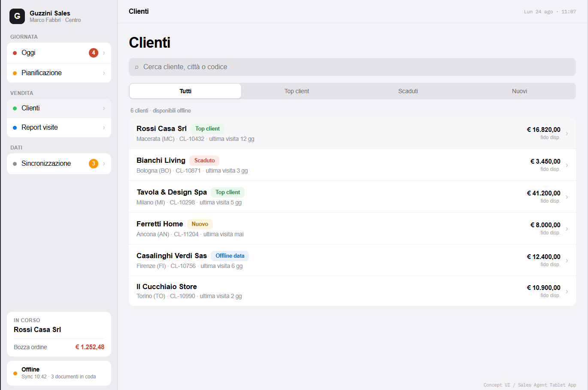Open Pianificazione in the sidebar
588x390 pixels.
point(59,73)
